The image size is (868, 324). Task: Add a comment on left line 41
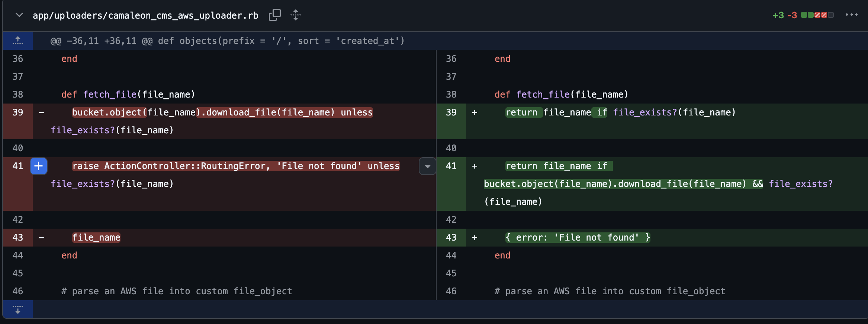[39, 166]
